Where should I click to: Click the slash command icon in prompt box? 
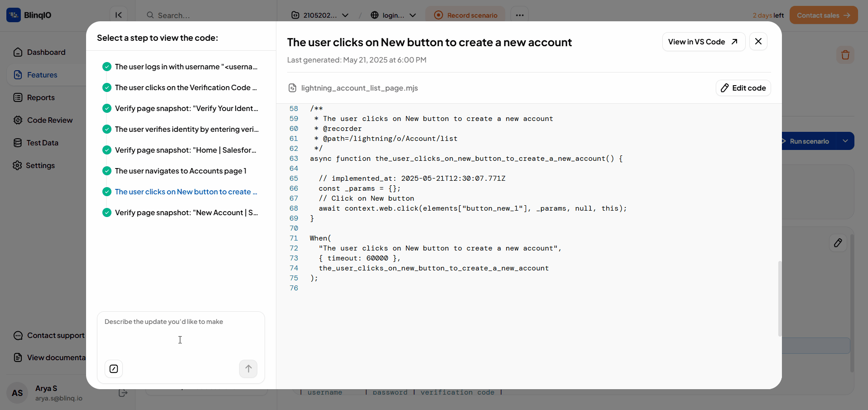114,369
